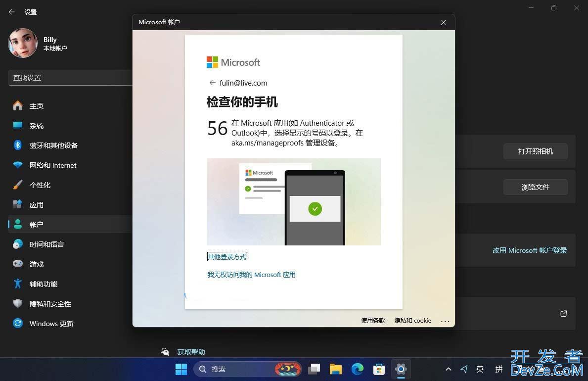Open the three-dot more options in dialog
588x381 pixels.
(445, 321)
